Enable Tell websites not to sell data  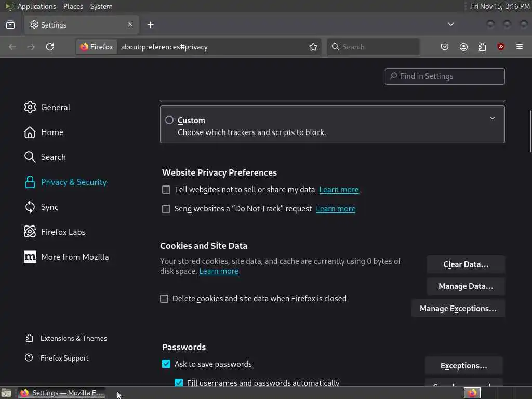pyautogui.click(x=166, y=190)
